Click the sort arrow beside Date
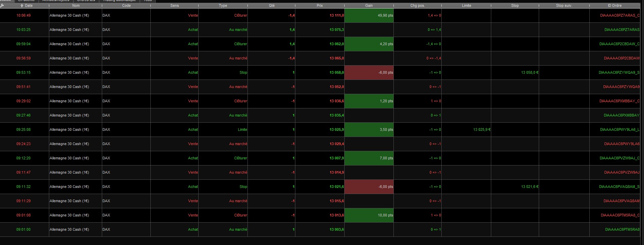Screen dimensions: 644x245 point(22,6)
